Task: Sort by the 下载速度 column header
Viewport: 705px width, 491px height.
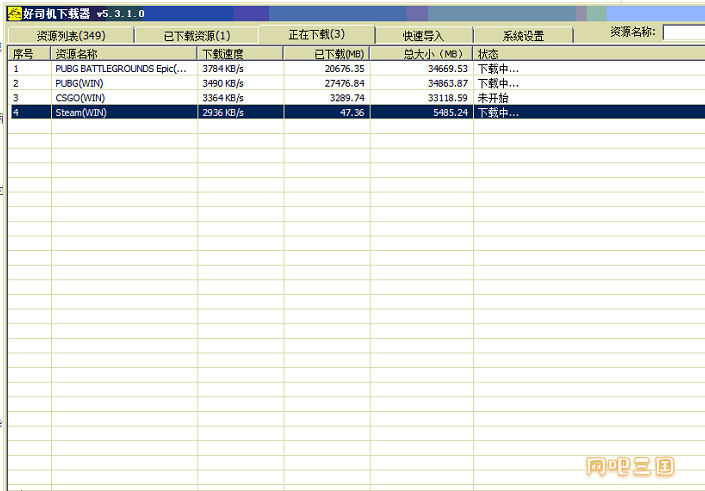Action: coord(241,54)
